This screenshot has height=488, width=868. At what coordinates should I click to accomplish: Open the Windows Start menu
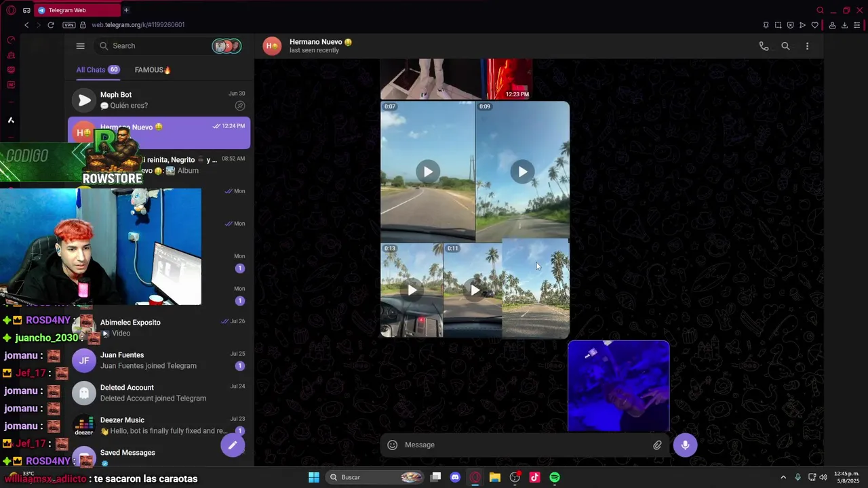pyautogui.click(x=314, y=477)
